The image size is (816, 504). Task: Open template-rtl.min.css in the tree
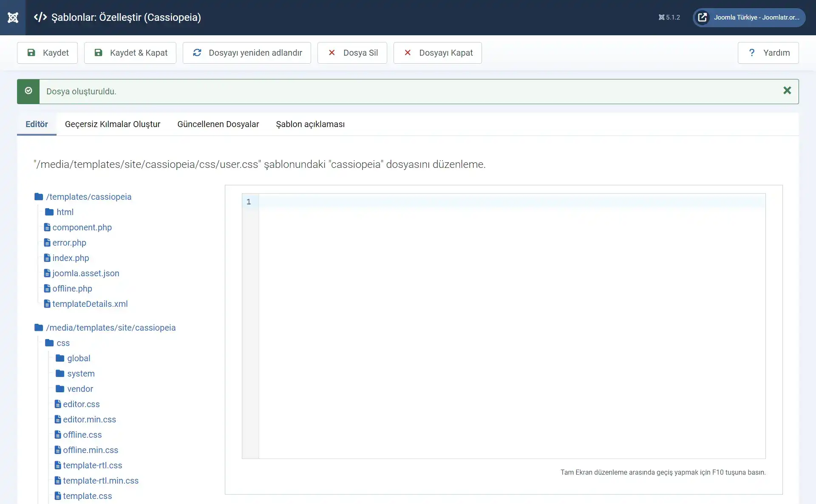click(x=101, y=480)
